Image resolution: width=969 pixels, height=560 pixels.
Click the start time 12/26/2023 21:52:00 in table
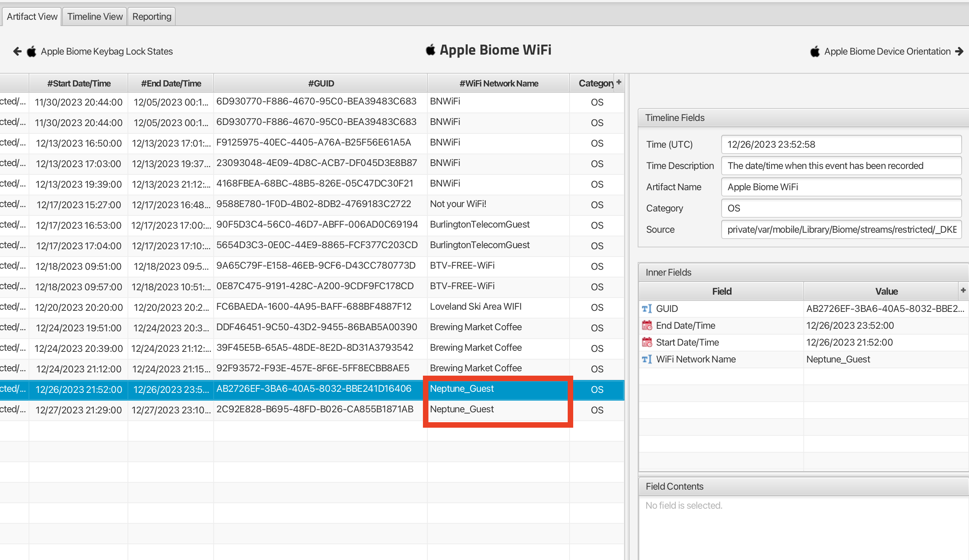click(78, 389)
